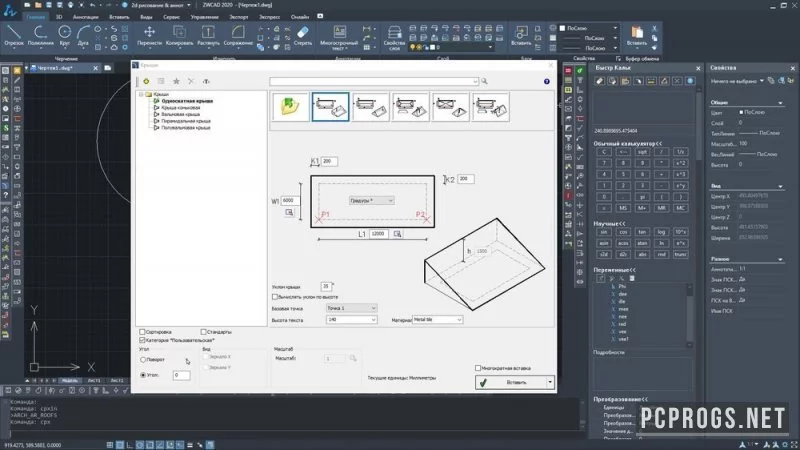800x450 pixels.
Task: Close the Быстр Кальк panel
Action: [698, 68]
